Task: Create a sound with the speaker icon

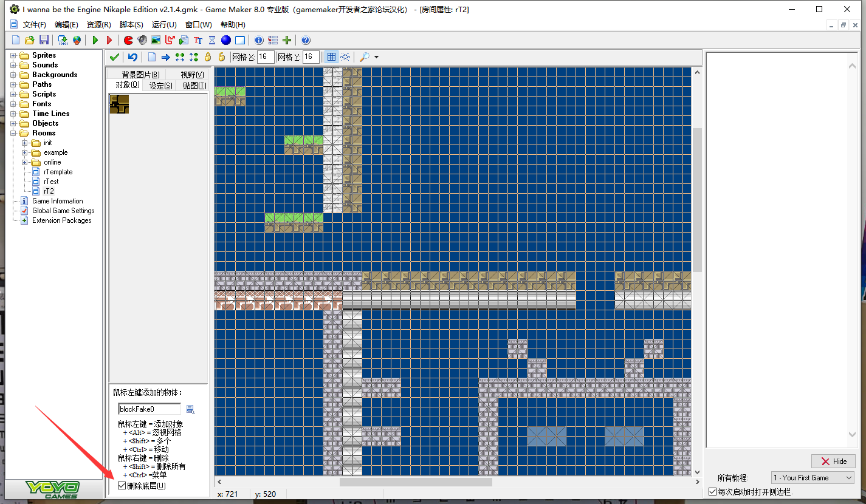Action: (x=142, y=40)
